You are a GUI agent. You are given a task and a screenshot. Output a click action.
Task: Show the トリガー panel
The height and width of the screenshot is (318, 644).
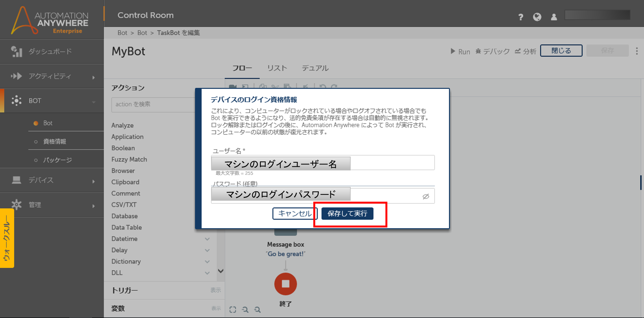tap(215, 290)
